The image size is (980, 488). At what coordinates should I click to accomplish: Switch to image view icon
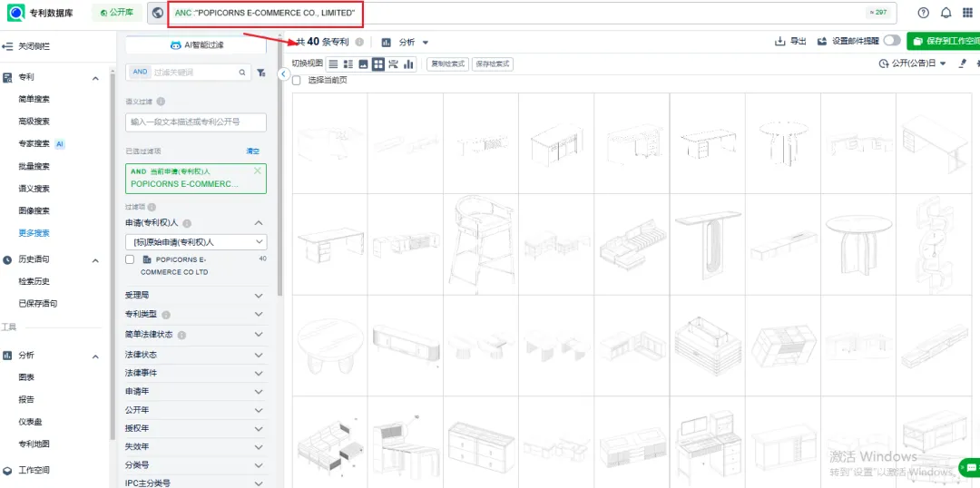(363, 63)
